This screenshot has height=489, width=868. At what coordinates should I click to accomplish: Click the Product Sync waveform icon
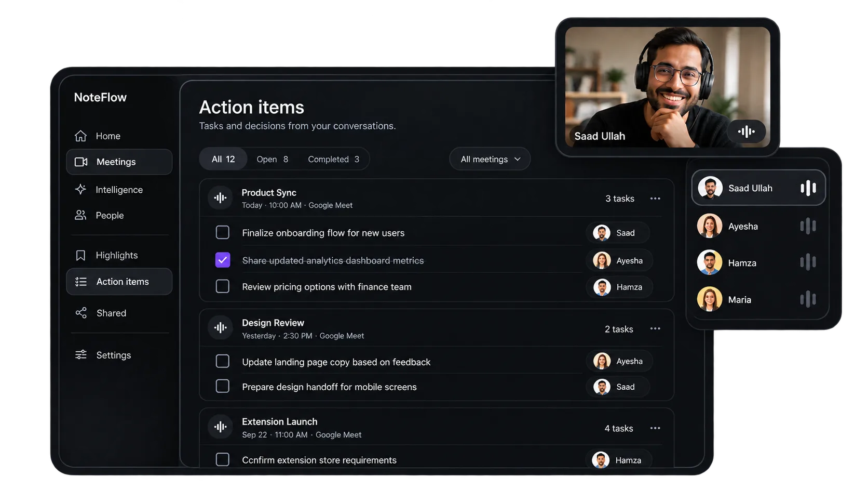[x=221, y=198]
